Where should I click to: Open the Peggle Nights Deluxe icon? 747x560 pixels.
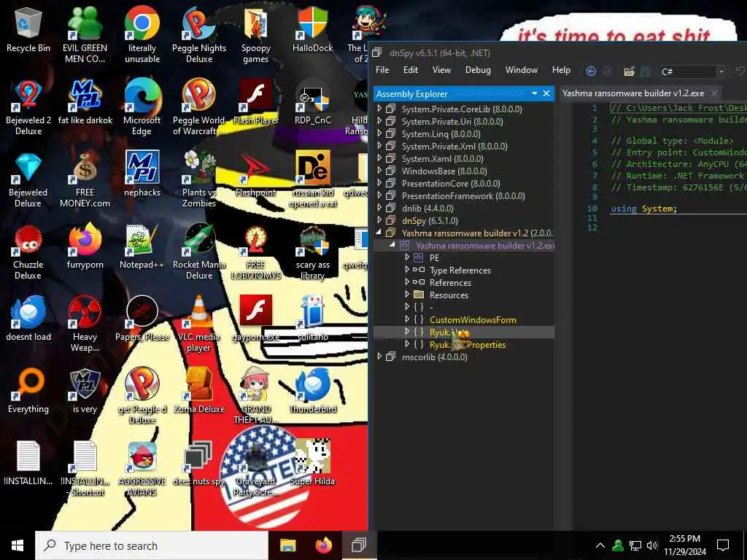coord(199,36)
